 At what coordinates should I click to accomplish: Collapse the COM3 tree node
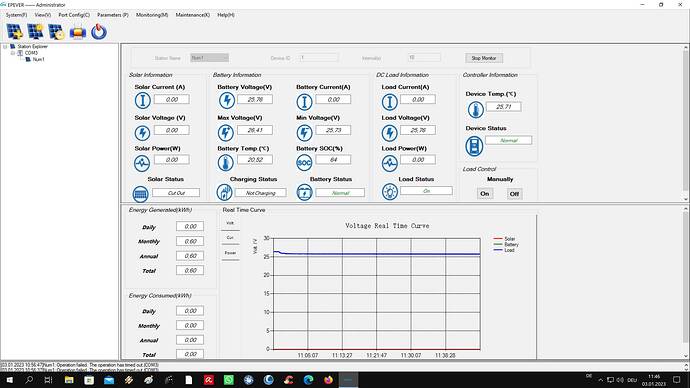point(13,53)
